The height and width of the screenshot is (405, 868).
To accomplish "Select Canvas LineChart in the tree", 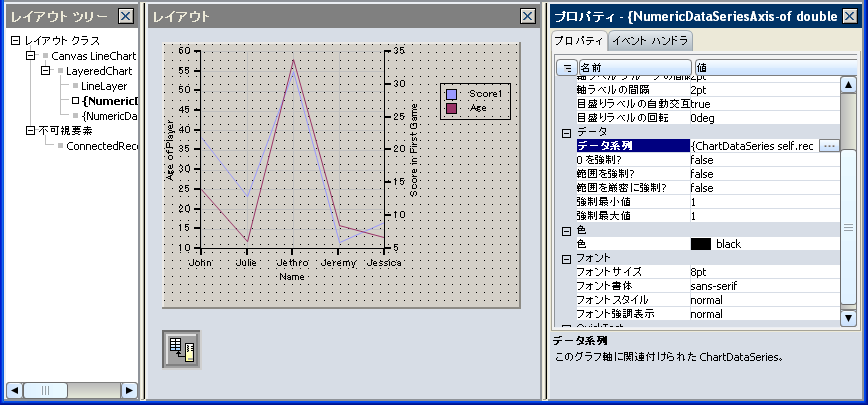I will 94,56.
